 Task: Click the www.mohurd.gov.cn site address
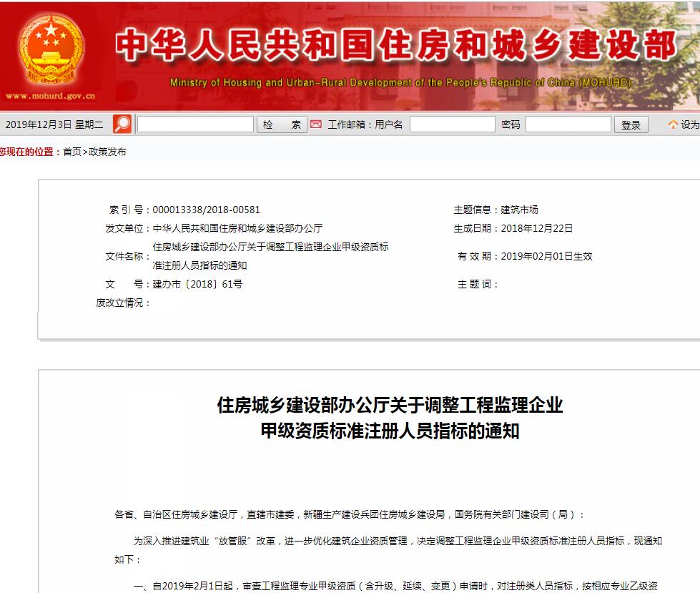tap(51, 96)
